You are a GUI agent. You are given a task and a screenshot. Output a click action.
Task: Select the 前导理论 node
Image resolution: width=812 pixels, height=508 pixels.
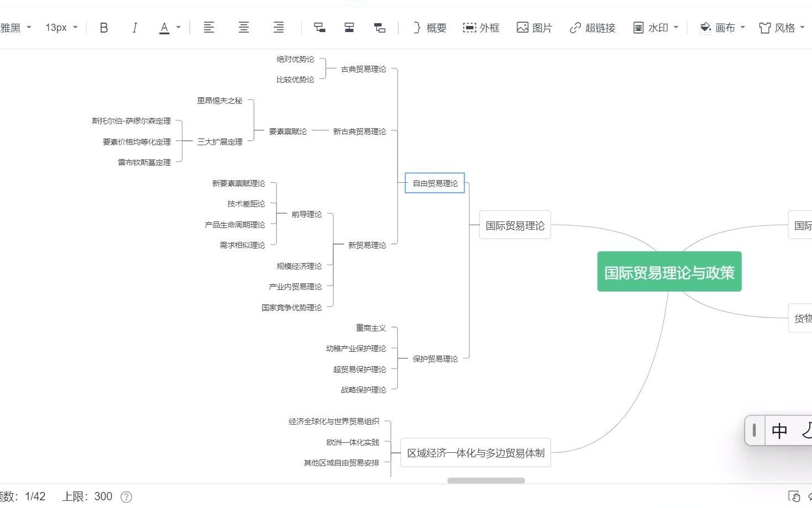(306, 214)
